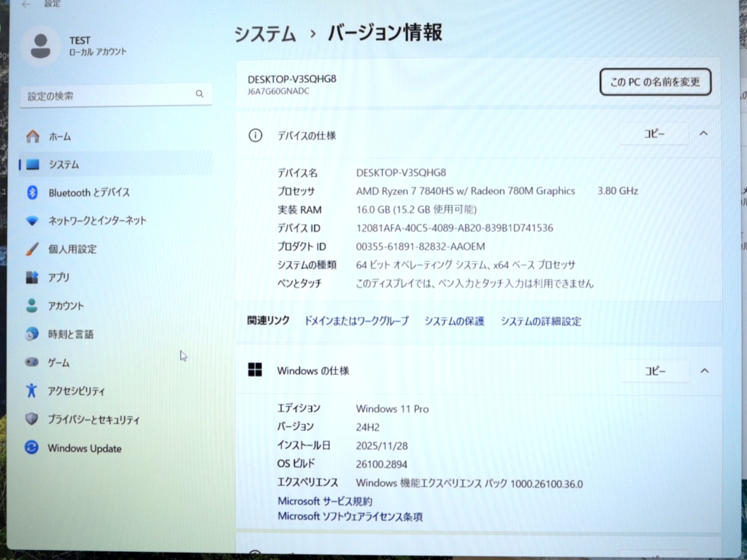Collapse the Windows specifications section chevron

coord(704,371)
